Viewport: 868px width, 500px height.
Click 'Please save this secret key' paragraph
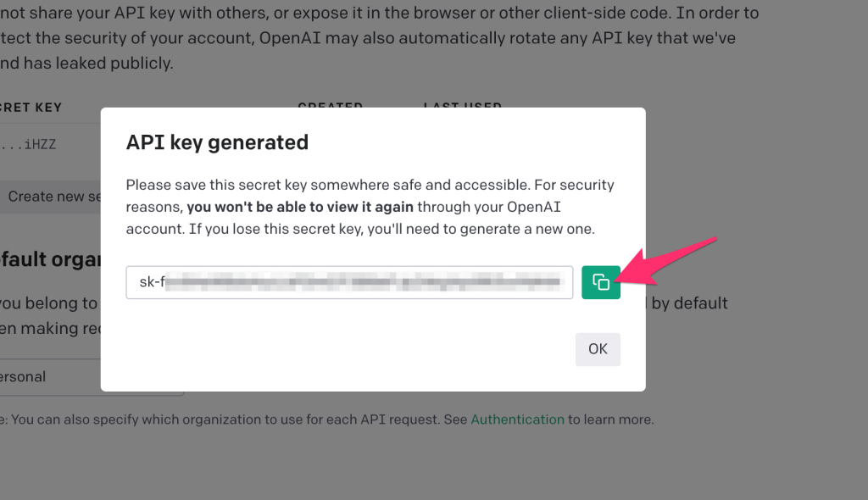(x=370, y=207)
